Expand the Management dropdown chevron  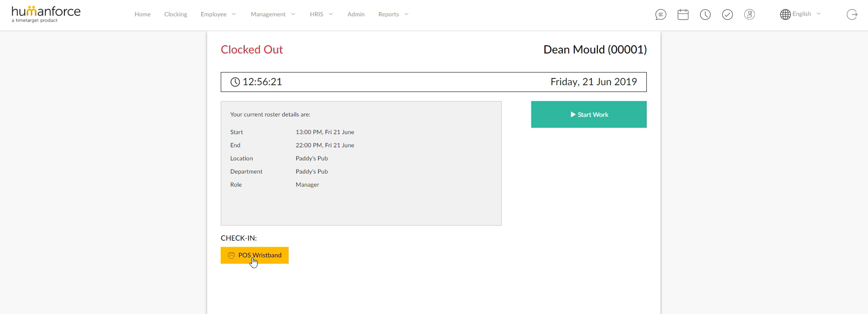click(x=293, y=14)
